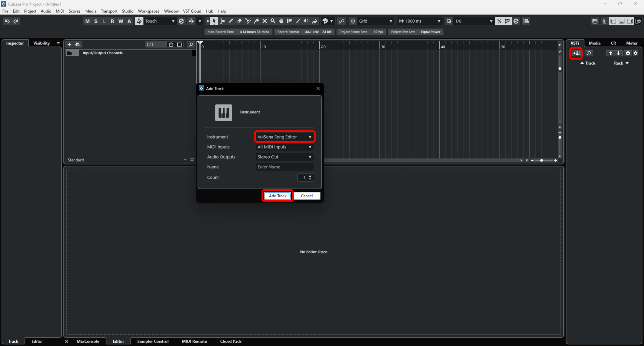Open the MIDI menu

(60, 11)
